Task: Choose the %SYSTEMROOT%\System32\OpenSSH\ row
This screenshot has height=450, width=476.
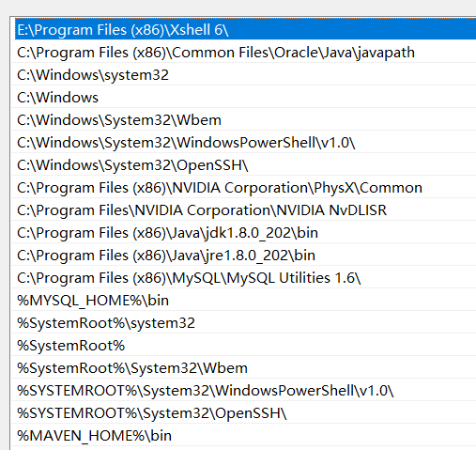Action: click(x=244, y=413)
